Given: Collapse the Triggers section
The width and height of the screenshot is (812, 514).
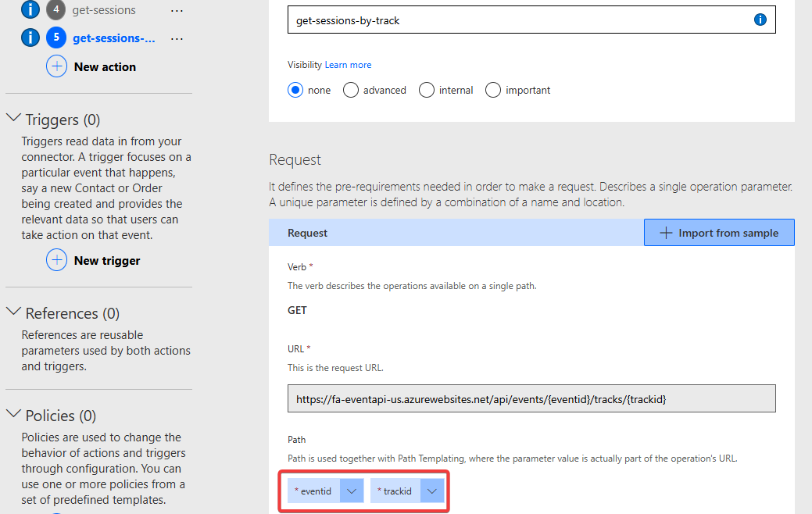Looking at the screenshot, I should coord(13,119).
